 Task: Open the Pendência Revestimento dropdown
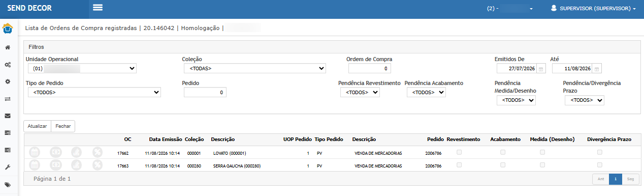[x=360, y=92]
